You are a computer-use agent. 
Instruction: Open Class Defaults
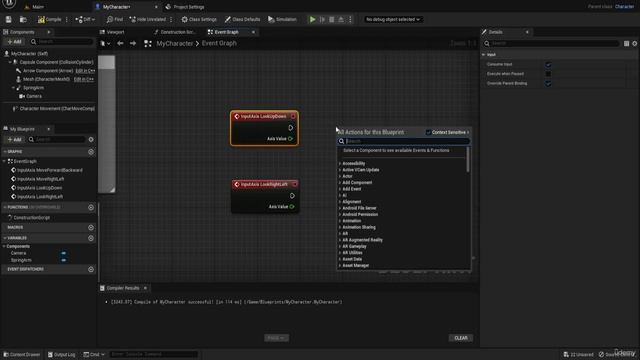242,19
